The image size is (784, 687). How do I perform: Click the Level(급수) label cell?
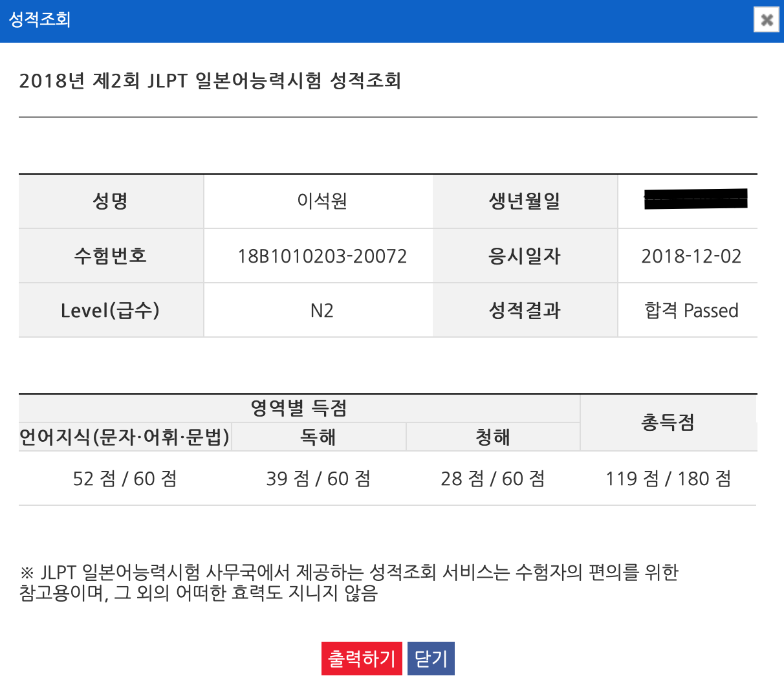coord(111,311)
